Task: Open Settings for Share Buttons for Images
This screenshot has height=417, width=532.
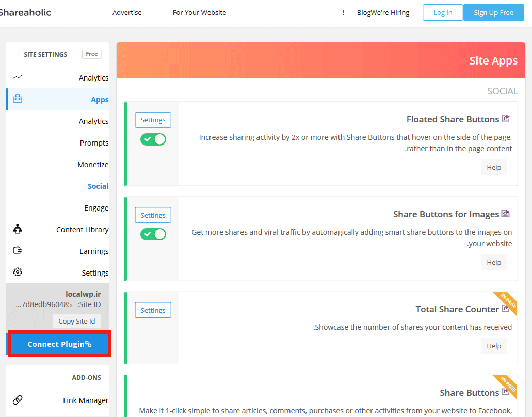Action: click(x=153, y=215)
